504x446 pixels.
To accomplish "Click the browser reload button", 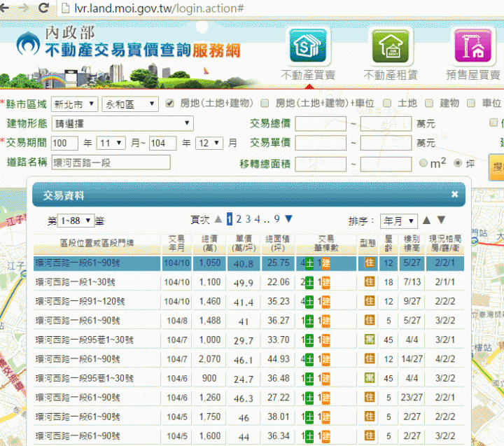I will pos(43,9).
